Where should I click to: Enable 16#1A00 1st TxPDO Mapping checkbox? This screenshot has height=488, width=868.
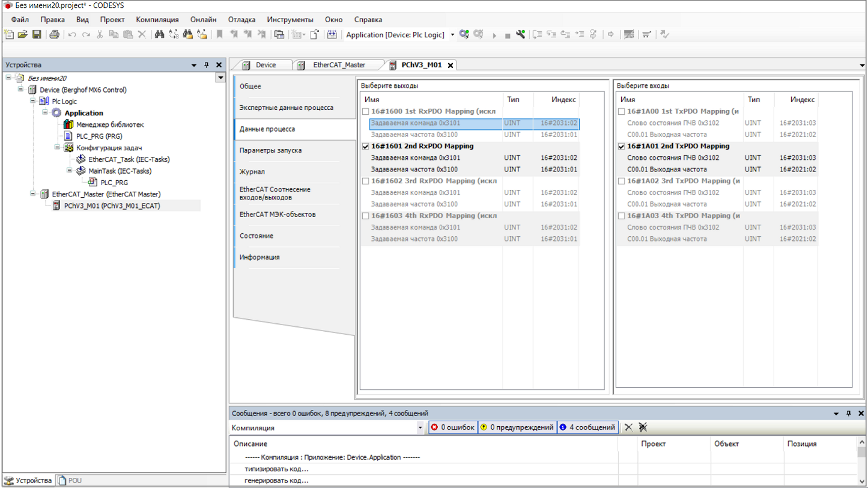621,111
